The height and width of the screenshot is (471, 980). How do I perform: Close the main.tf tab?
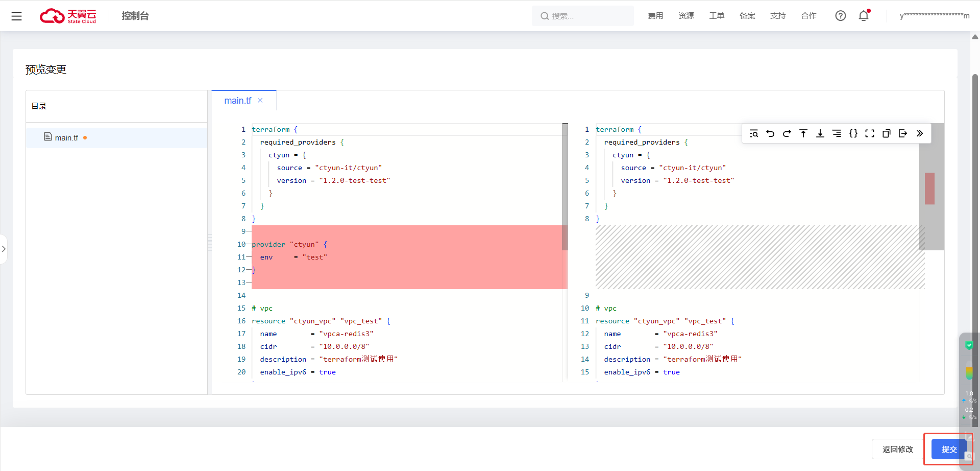[x=260, y=101]
